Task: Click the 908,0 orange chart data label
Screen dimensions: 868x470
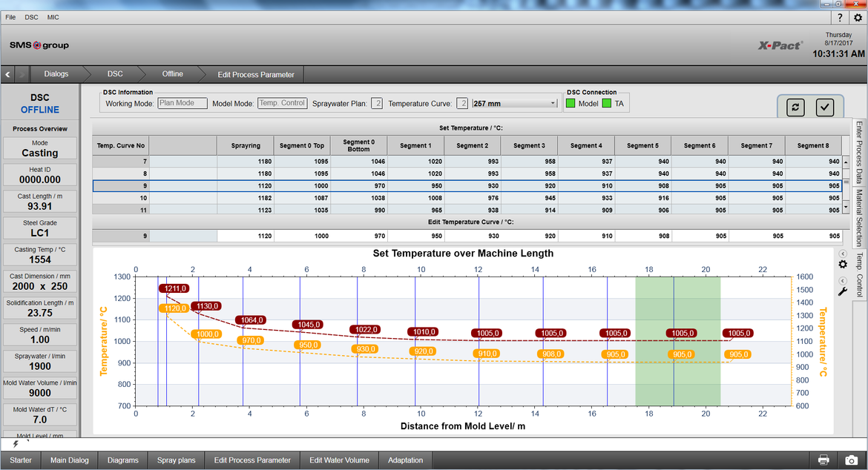Action: point(551,354)
